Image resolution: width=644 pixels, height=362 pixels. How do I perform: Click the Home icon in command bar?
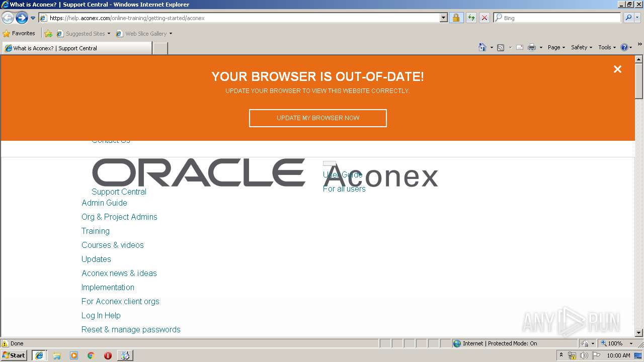[x=482, y=47]
